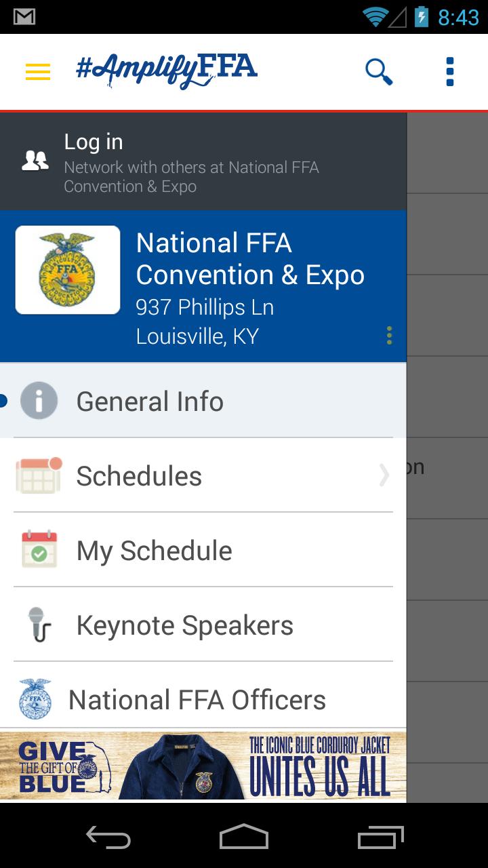
Task: Select the General Info info icon
Action: coord(39,400)
